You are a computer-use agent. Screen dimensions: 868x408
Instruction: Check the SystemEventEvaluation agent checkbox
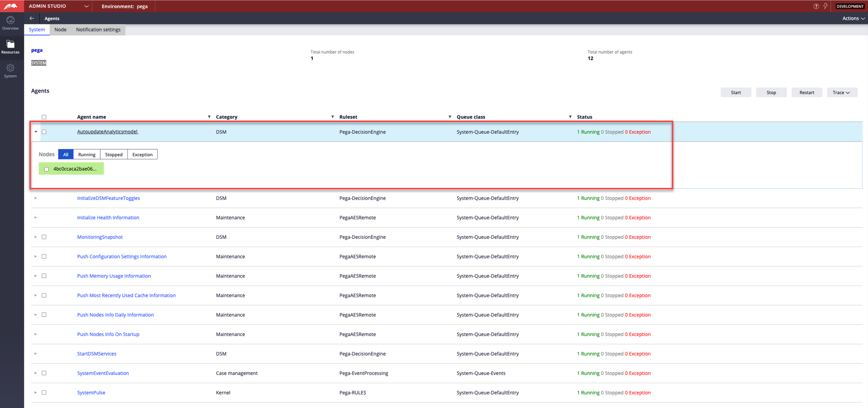[44, 373]
